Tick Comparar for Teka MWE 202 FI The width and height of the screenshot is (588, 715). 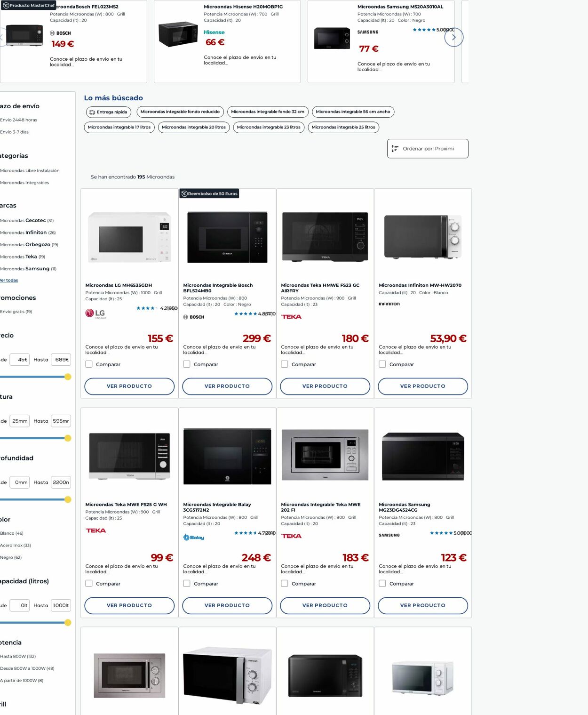(285, 584)
